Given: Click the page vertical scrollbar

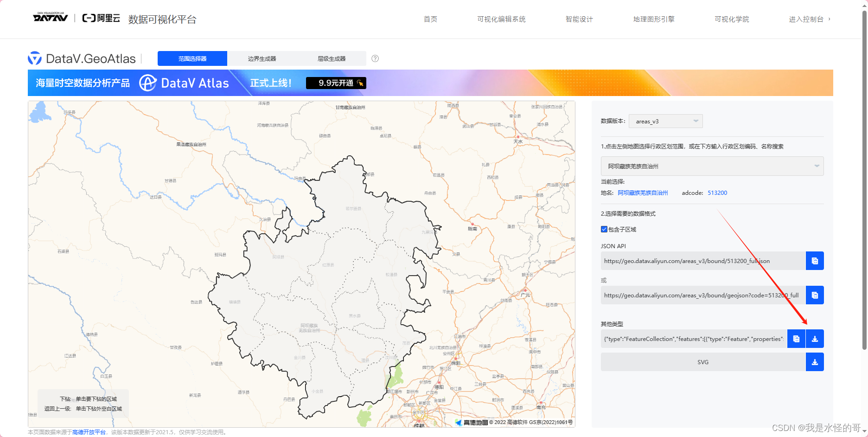Looking at the screenshot, I should click(864, 181).
